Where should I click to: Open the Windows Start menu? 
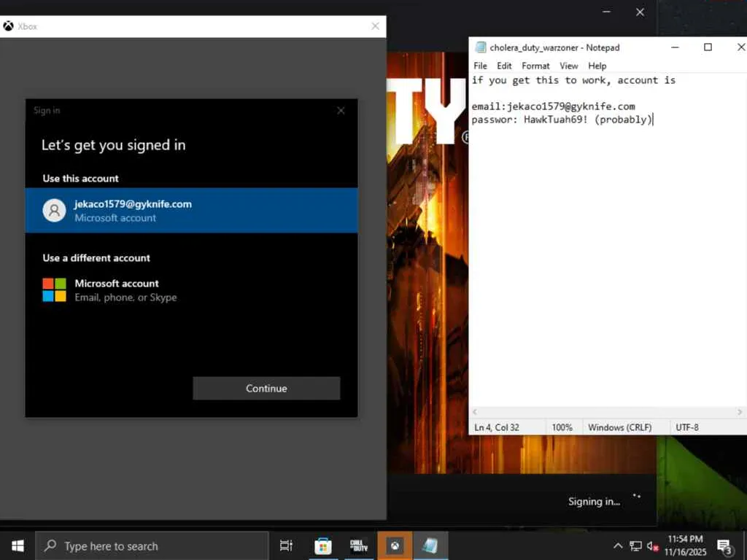(18, 545)
